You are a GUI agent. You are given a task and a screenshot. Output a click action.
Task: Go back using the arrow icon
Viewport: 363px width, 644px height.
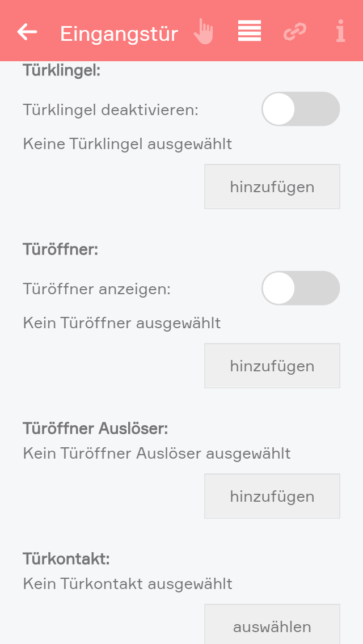click(x=27, y=32)
